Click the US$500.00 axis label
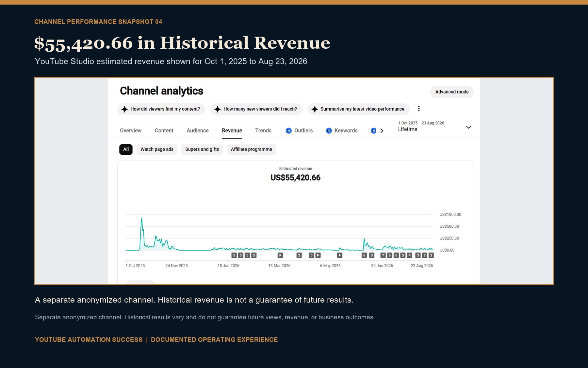Image resolution: width=588 pixels, height=368 pixels. (449, 226)
